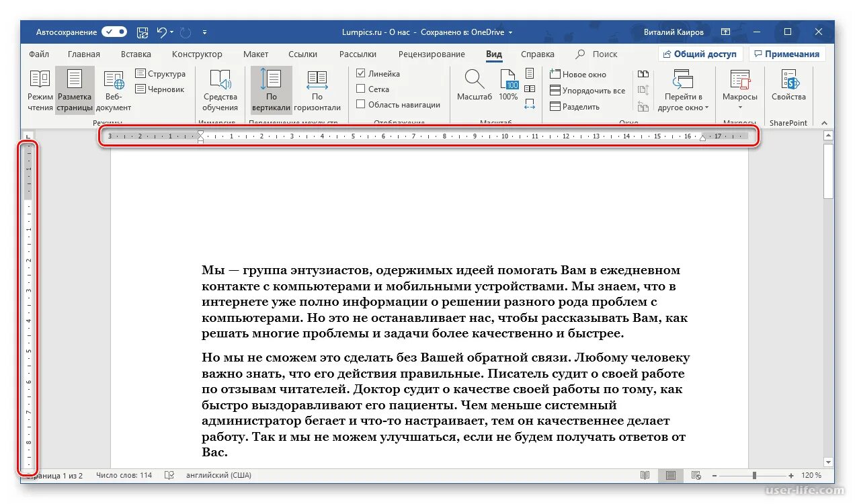
Task: Expand the Macros dropdown arrow
Action: tap(740, 107)
